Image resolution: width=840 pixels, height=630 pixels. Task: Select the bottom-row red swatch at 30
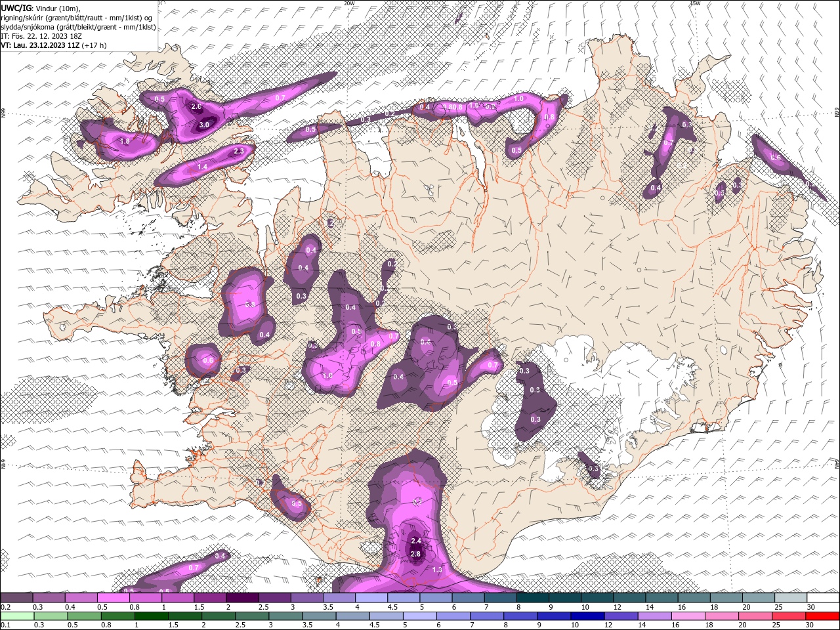click(822, 616)
